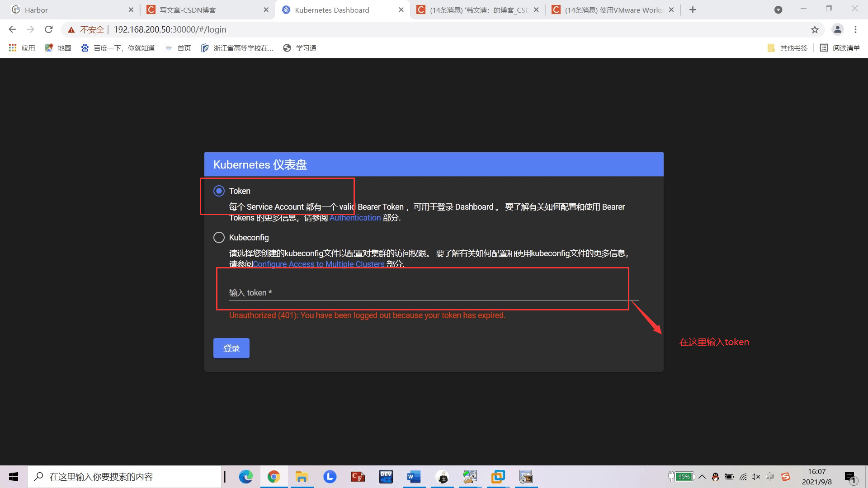Select the Kubeconfig login option
The image size is (868, 488).
[219, 237]
